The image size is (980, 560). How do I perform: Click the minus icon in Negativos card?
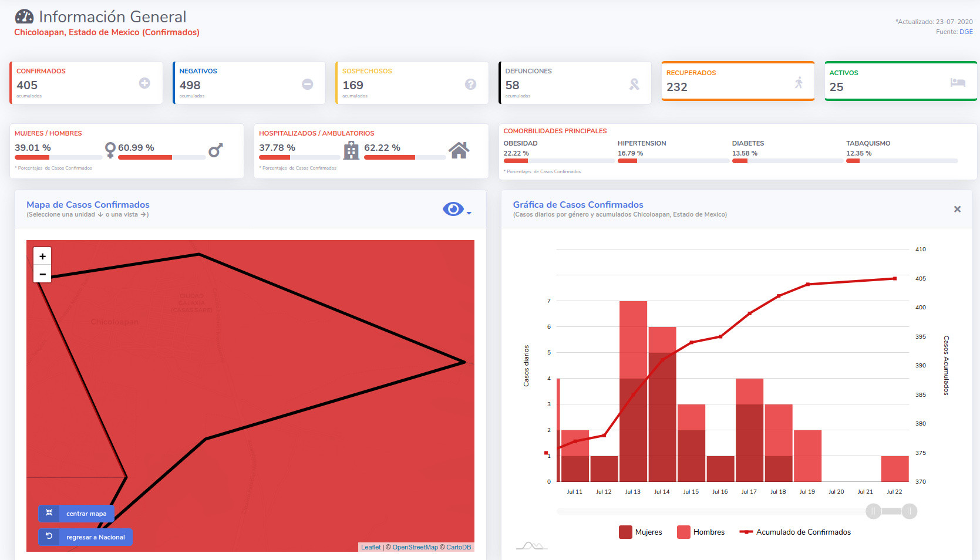[x=307, y=85]
